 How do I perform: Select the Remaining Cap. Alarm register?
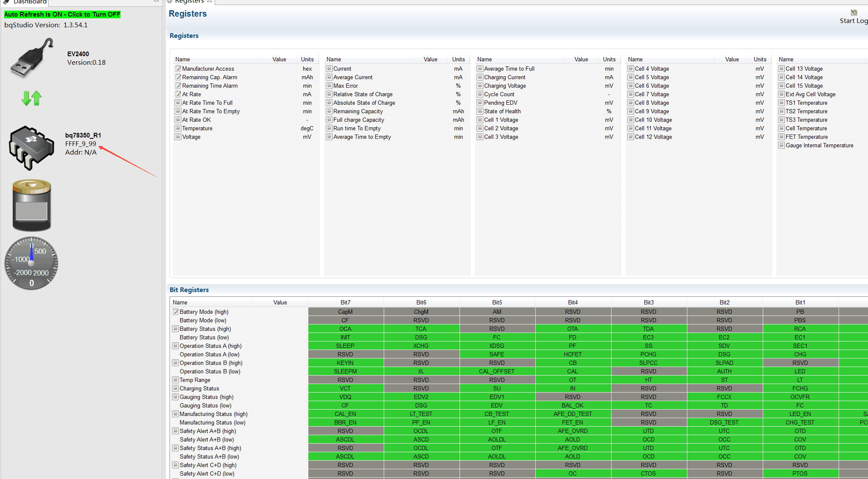click(210, 77)
